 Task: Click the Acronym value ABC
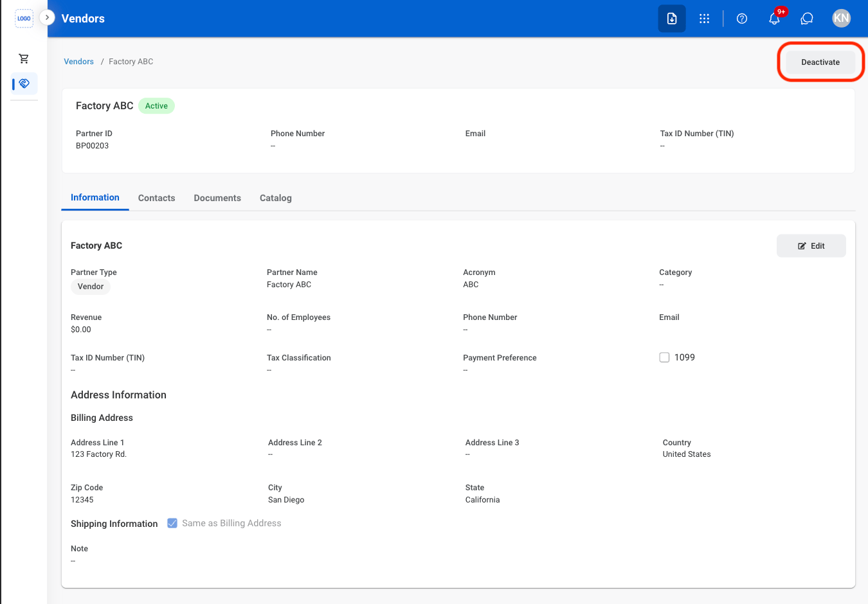tap(471, 285)
